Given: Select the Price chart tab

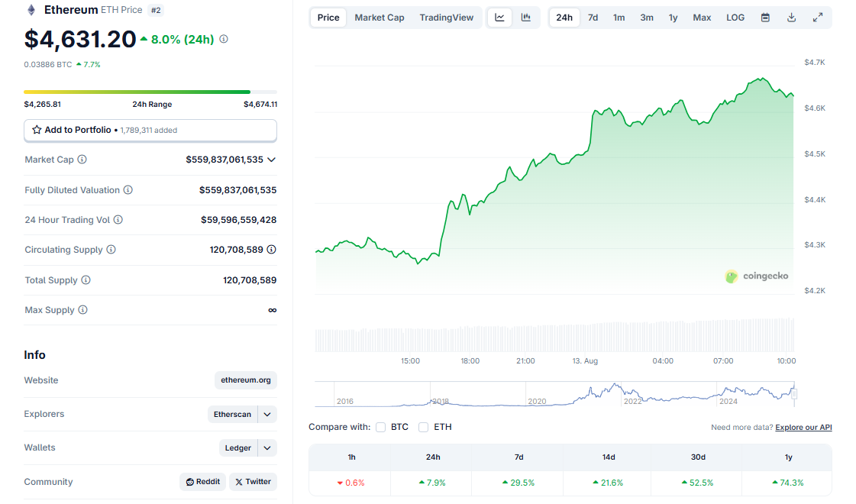Looking at the screenshot, I should pos(328,18).
